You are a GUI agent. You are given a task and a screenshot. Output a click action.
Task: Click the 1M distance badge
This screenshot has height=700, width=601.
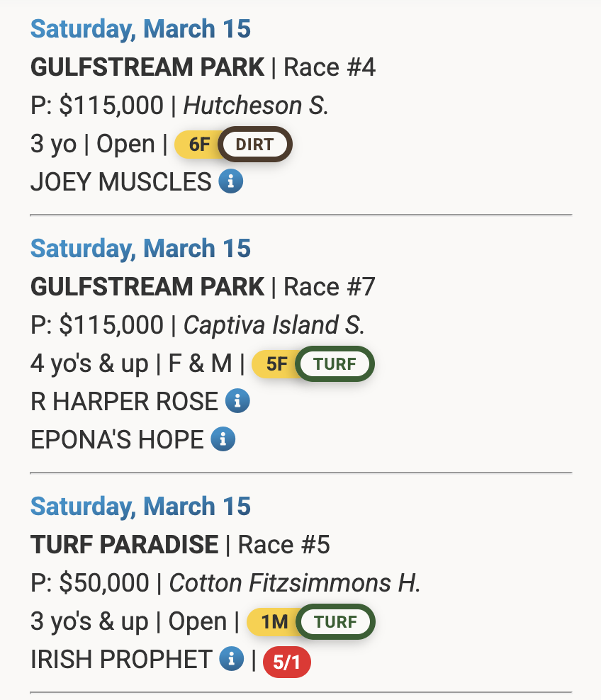pos(274,622)
